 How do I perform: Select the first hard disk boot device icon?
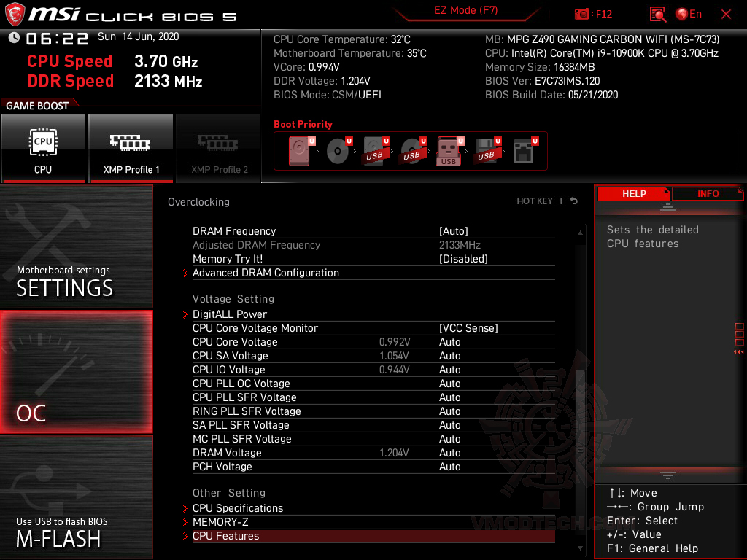[301, 151]
